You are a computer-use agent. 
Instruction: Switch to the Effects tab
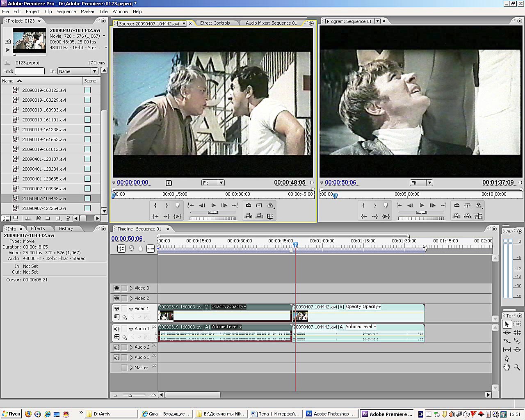click(38, 229)
